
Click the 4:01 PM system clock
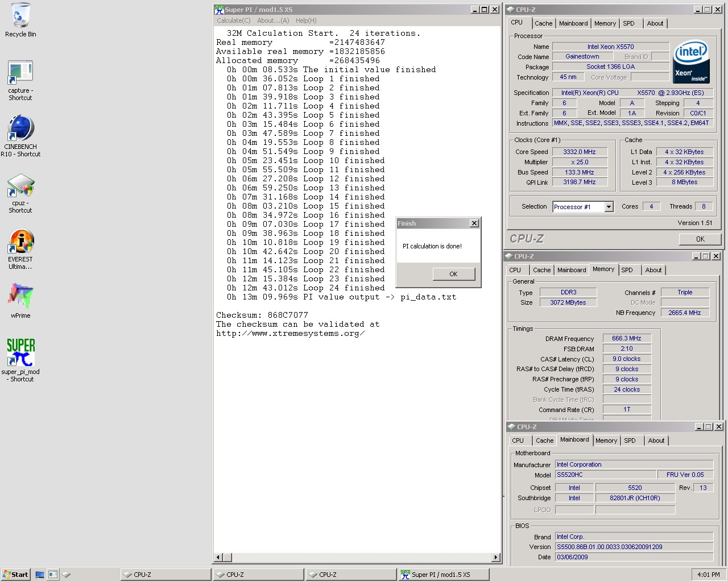[709, 575]
